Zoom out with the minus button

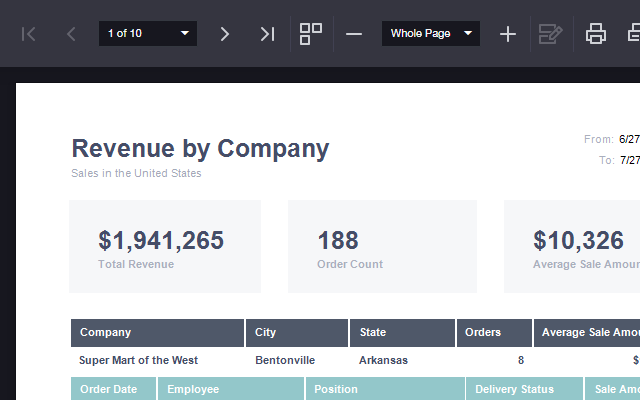click(354, 34)
